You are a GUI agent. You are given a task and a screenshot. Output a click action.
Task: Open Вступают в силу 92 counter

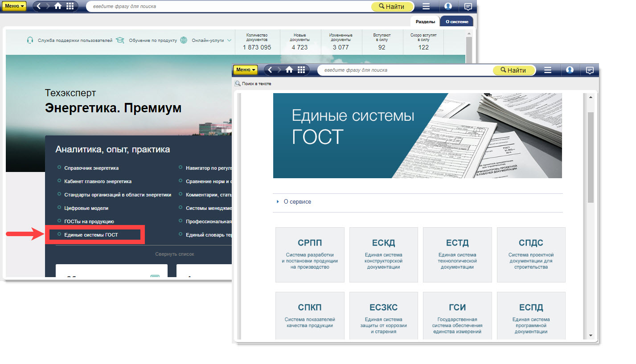[x=382, y=42]
